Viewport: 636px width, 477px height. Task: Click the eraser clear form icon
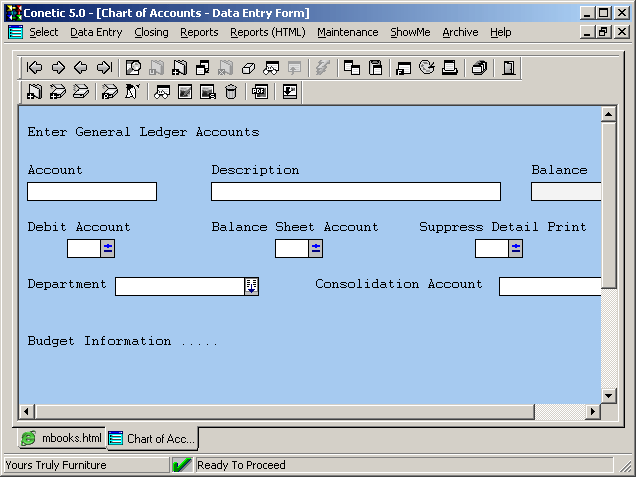point(249,68)
